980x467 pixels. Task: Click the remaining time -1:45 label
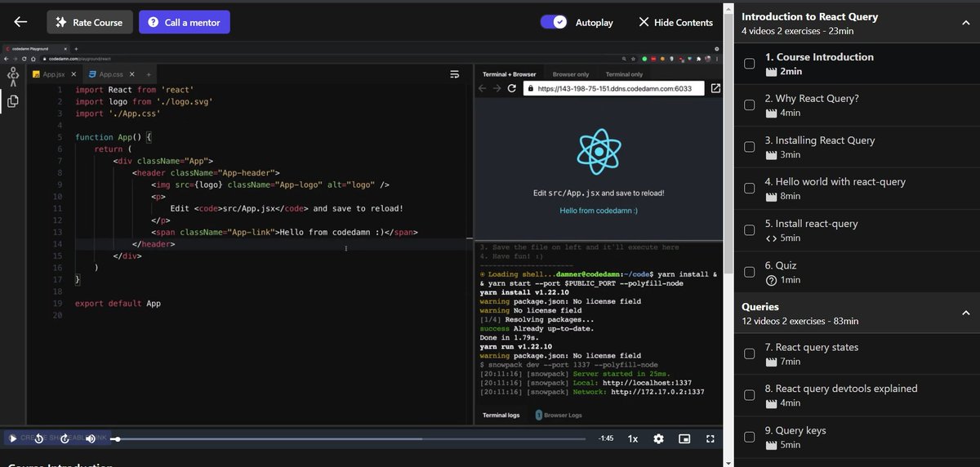606,438
